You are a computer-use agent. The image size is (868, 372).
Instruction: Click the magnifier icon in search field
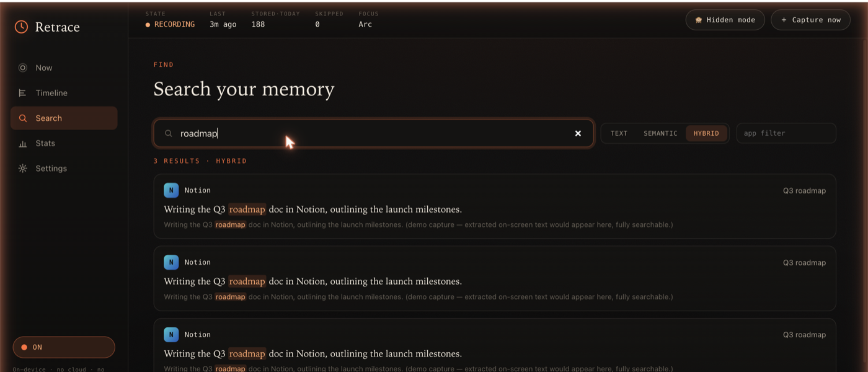(169, 133)
